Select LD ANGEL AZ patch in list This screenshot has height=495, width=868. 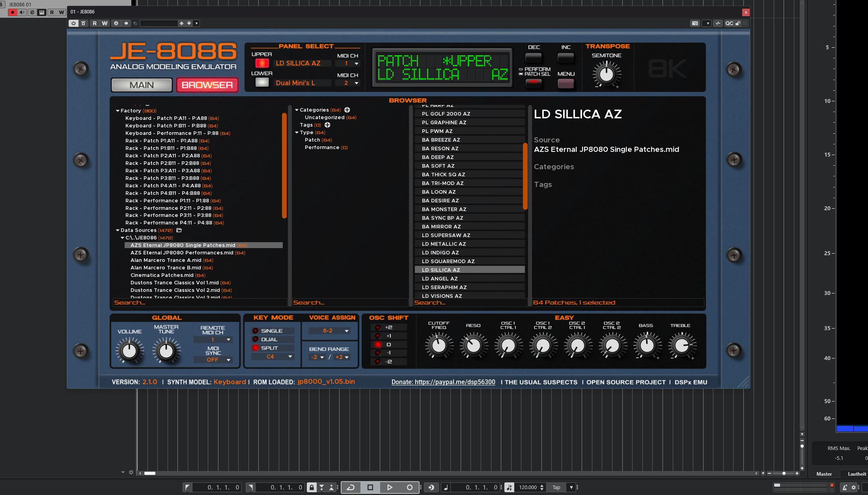click(x=440, y=279)
